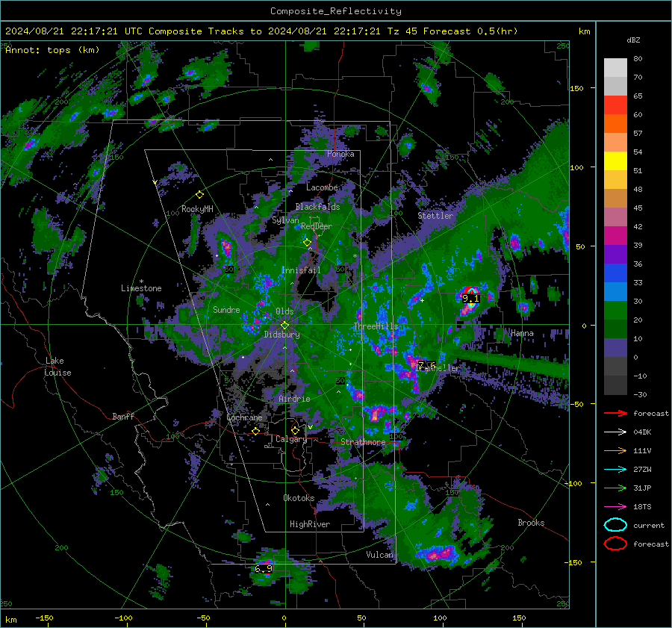The height and width of the screenshot is (628, 672).
Task: Pick the purple 36-39 dBZ color swatch
Action: [x=615, y=254]
